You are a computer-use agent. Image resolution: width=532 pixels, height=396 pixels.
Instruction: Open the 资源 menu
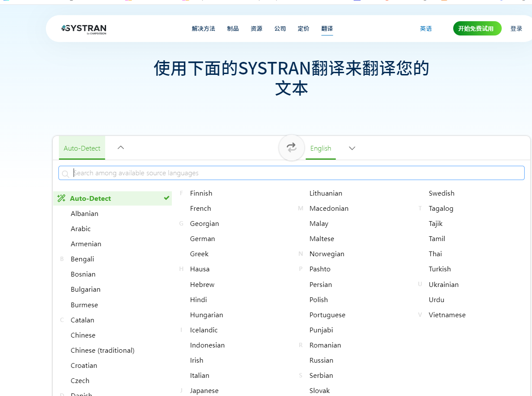(256, 29)
